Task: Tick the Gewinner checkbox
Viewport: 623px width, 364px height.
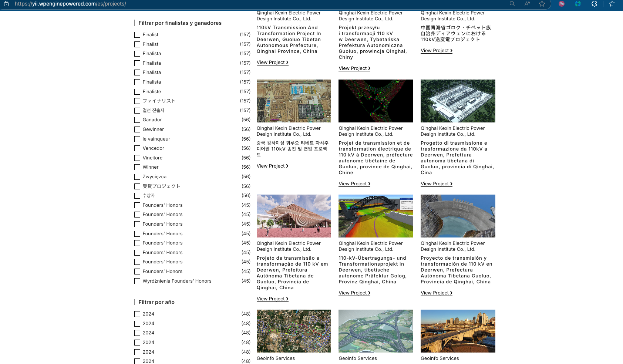Action: (x=137, y=129)
